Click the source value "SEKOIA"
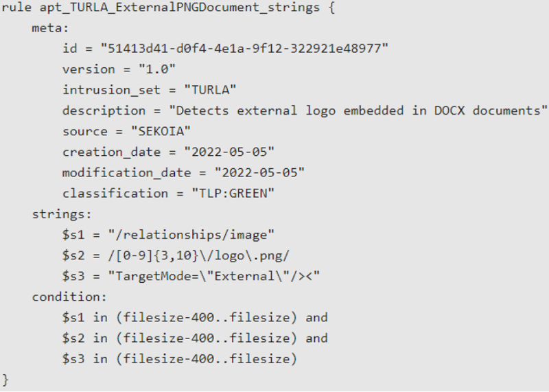Screen dimensions: 549x392 click(161, 131)
